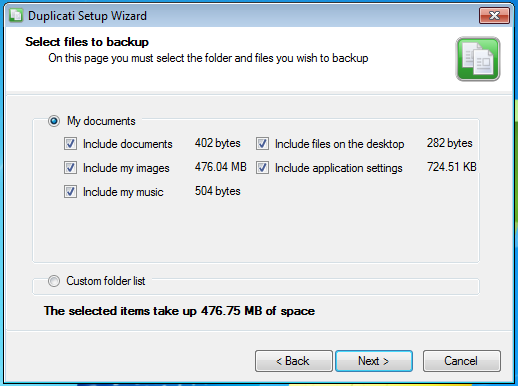Screen dimensions: 518x386
Task: Click the Select files to backup heading
Action: coord(87,42)
